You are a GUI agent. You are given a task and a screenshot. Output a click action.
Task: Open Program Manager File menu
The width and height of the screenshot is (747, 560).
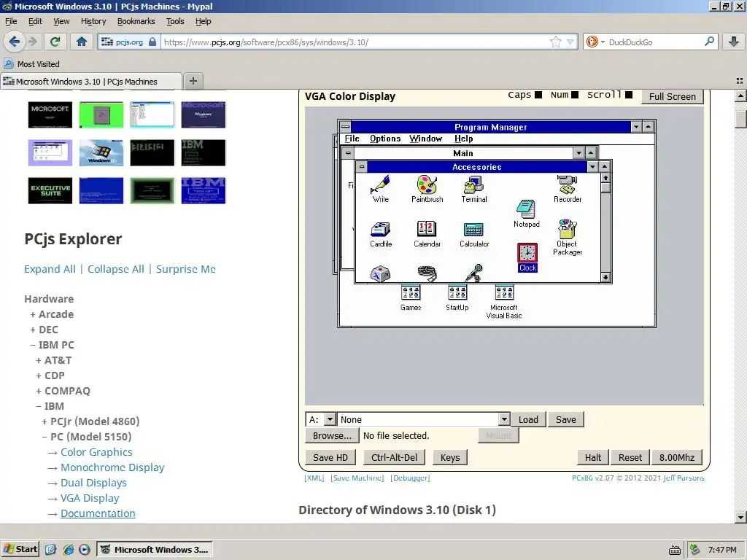click(x=352, y=139)
